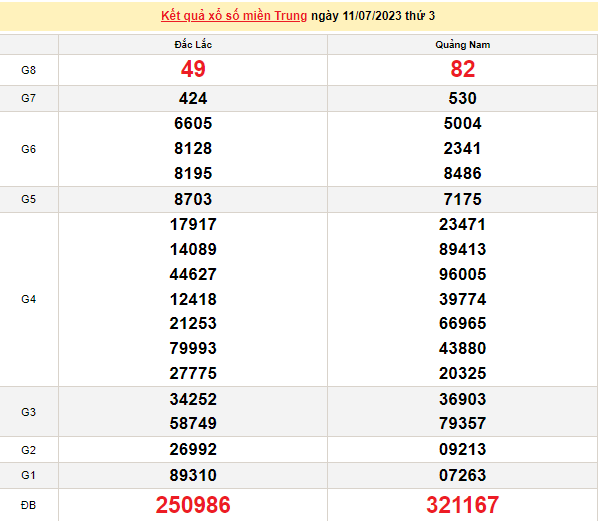
Task: Click the G2 number 09213
Action: [x=462, y=449]
